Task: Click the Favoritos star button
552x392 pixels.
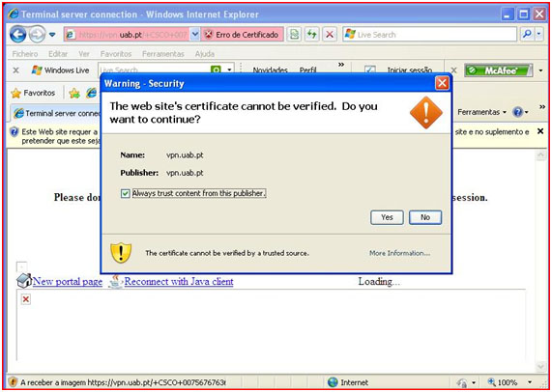Action: click(x=34, y=93)
